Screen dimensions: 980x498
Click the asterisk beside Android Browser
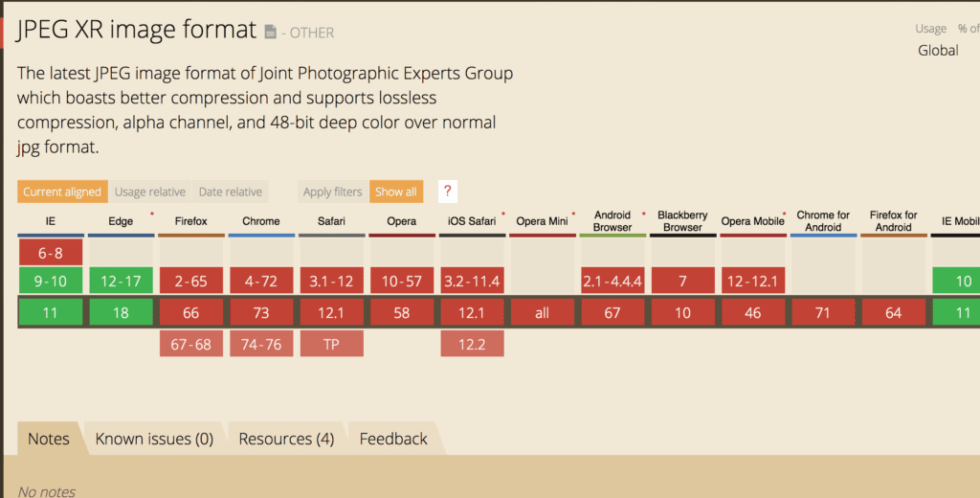[x=643, y=214]
